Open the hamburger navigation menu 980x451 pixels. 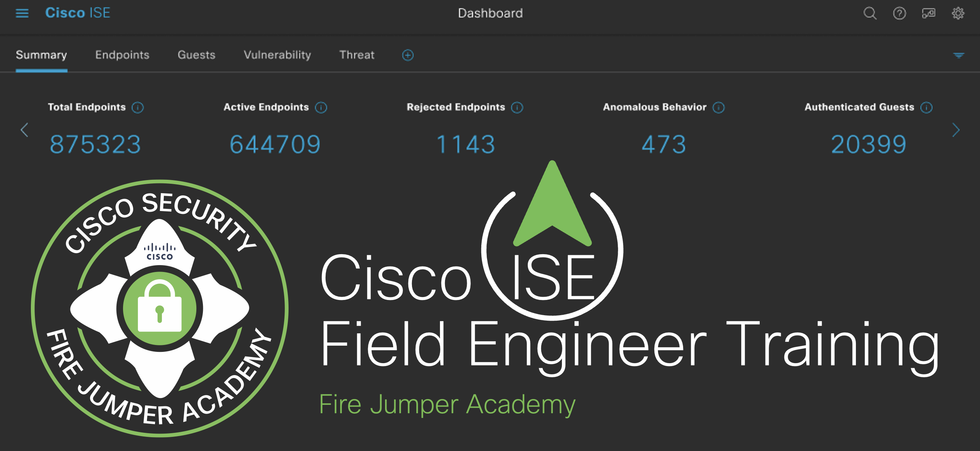22,13
